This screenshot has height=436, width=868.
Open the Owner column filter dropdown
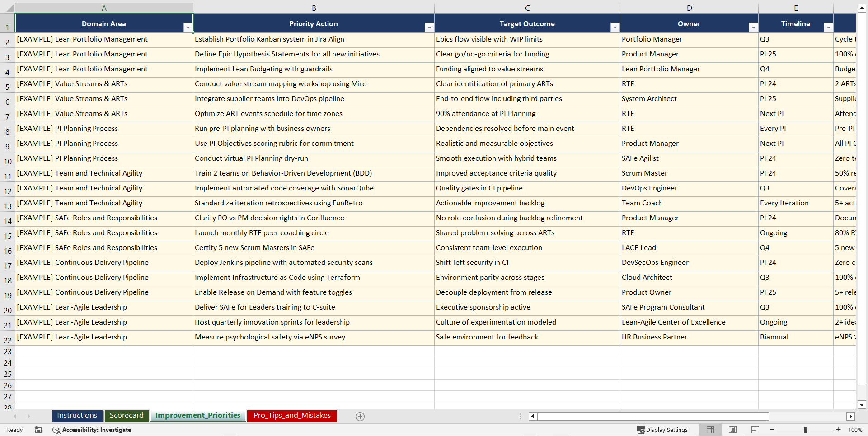tap(753, 27)
